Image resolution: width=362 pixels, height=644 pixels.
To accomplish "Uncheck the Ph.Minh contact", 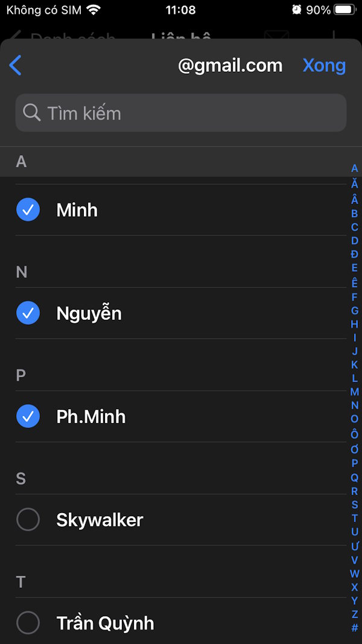I will [28, 416].
